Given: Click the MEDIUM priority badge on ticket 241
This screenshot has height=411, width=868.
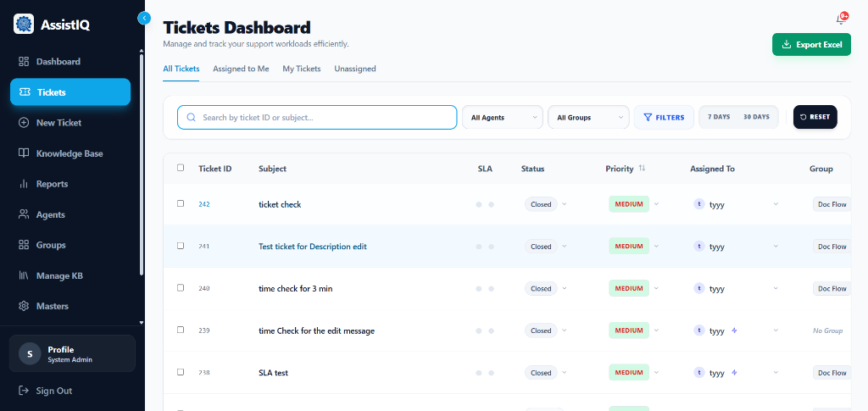Looking at the screenshot, I should click(x=629, y=246).
